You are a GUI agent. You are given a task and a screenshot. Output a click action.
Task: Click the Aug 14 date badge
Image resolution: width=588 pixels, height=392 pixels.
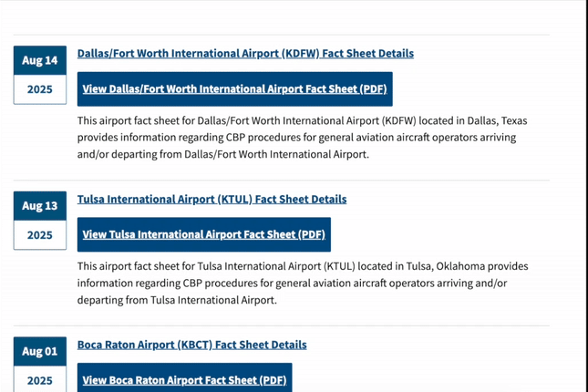40,60
